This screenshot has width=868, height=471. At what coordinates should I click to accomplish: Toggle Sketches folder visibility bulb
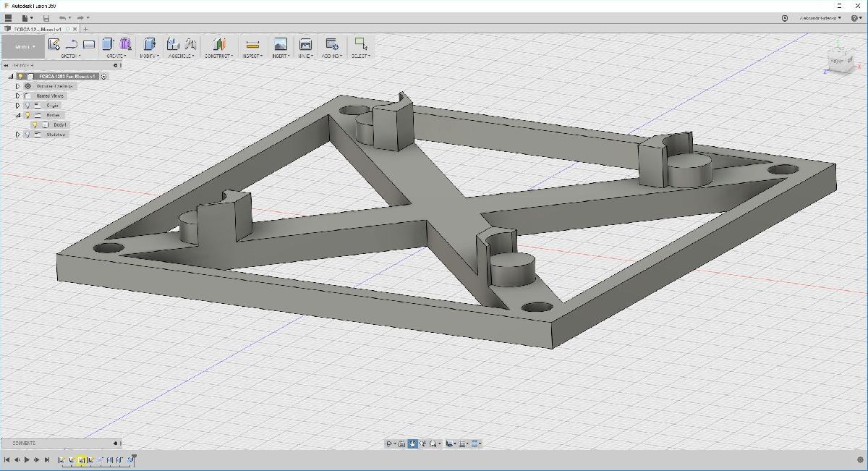click(x=27, y=135)
